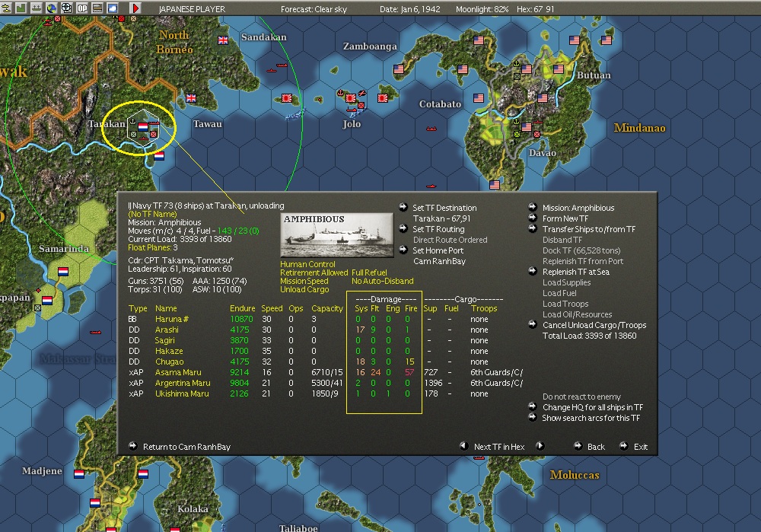761x532 pixels.
Task: Click the Tarakan - 67,91 destination text
Action: [441, 218]
